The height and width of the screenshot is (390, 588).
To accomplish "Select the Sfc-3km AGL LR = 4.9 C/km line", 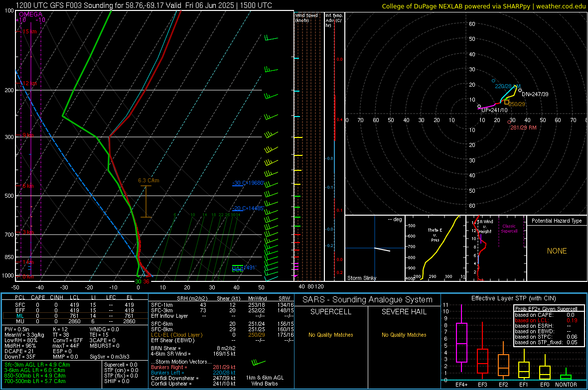I will (37, 365).
